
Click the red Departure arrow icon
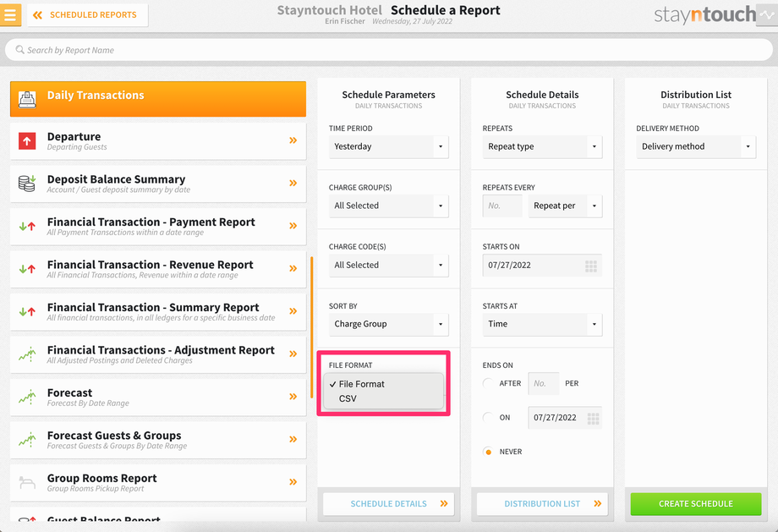[27, 141]
